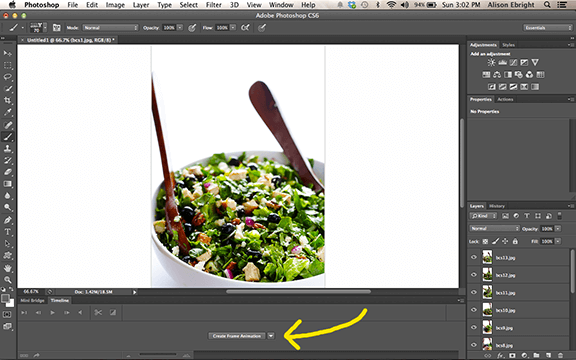Click the Levels adjustment icon
The height and width of the screenshot is (360, 576).
(502, 62)
